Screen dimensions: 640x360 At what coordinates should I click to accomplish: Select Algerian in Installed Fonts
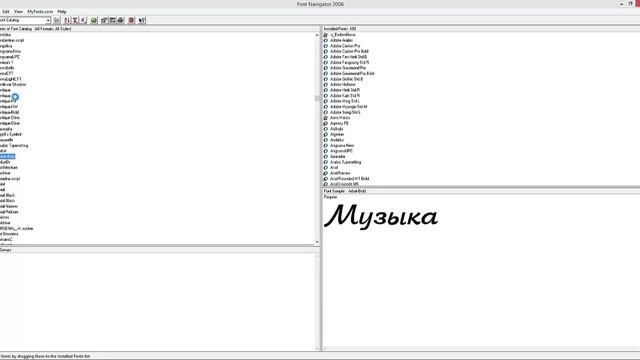(x=337, y=134)
